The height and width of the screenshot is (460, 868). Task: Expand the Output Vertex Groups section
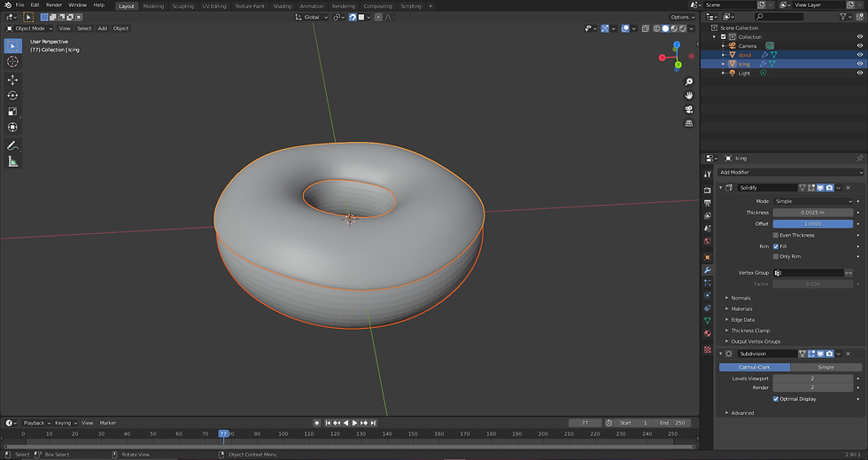coord(755,341)
